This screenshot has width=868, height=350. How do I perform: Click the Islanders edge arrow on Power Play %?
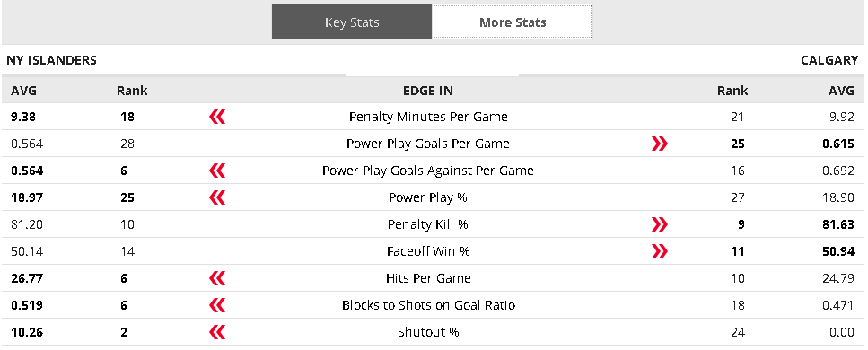[x=217, y=197]
